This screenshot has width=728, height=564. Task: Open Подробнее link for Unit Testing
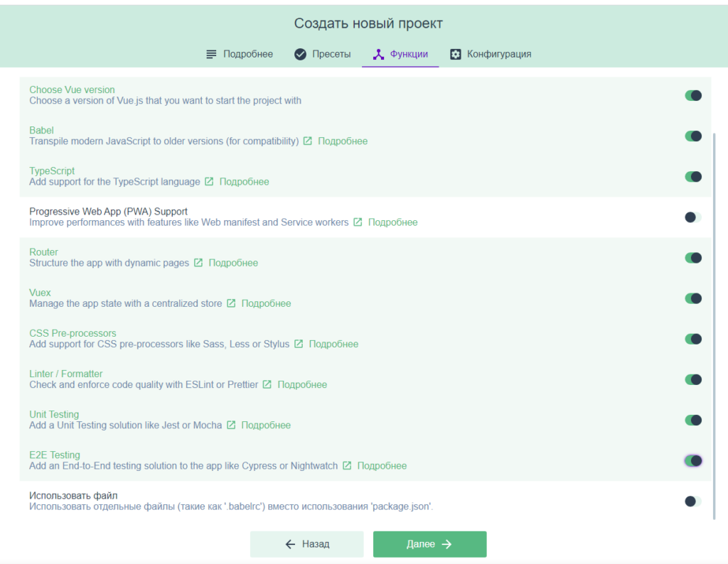click(x=266, y=425)
